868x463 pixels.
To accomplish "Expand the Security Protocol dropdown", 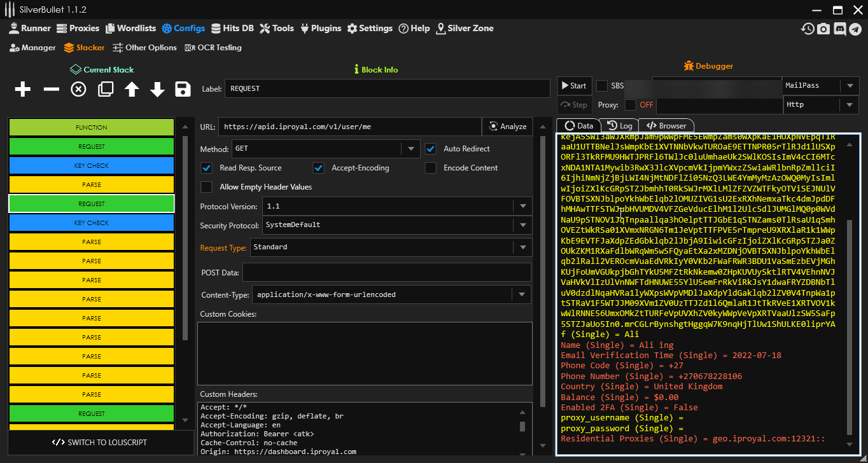I will point(522,225).
